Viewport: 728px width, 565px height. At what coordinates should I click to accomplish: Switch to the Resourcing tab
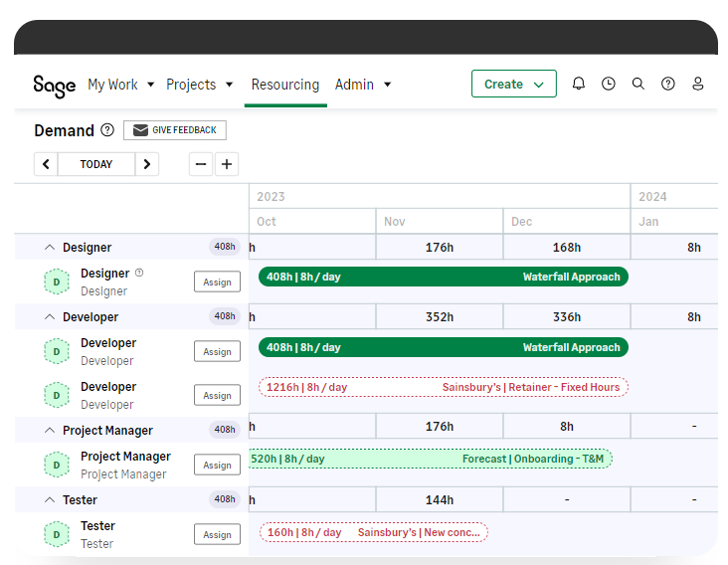(x=285, y=85)
